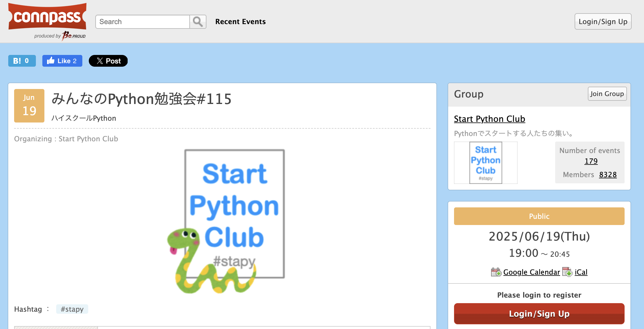
Task: Click the Hatena bookmark B! button
Action: [x=22, y=61]
